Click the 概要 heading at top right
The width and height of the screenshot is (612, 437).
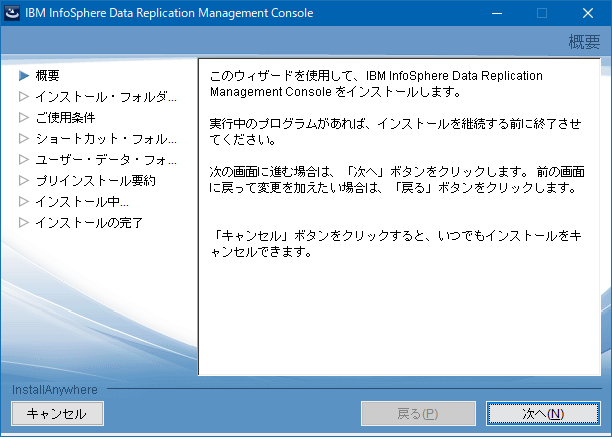(x=584, y=42)
